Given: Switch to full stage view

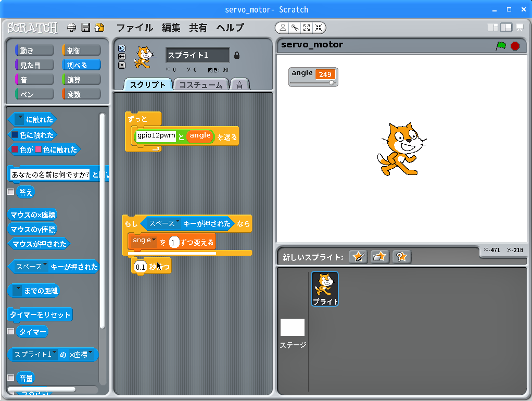Looking at the screenshot, I should pyautogui.click(x=506, y=28).
